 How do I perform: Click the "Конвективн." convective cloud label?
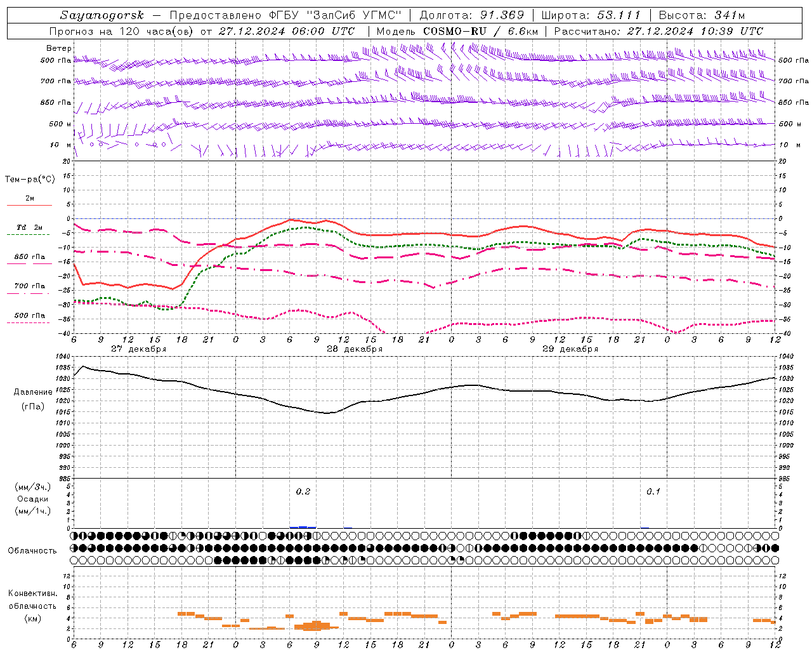coord(33,594)
